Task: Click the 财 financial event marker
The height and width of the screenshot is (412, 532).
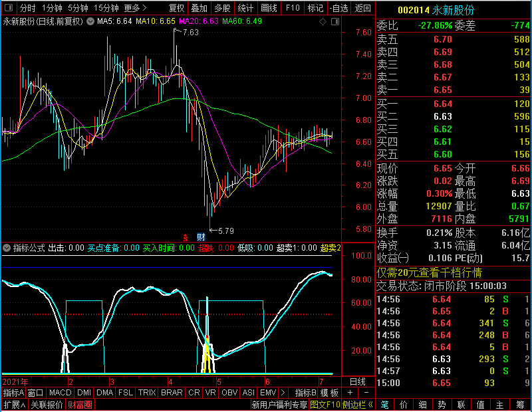Action: click(201, 237)
